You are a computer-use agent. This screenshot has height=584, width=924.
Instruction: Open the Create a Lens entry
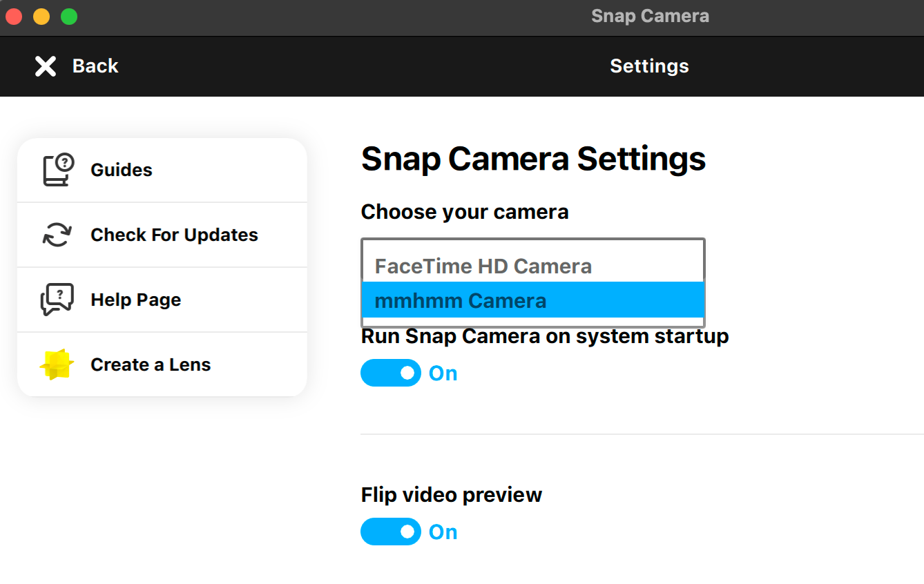[x=162, y=364]
